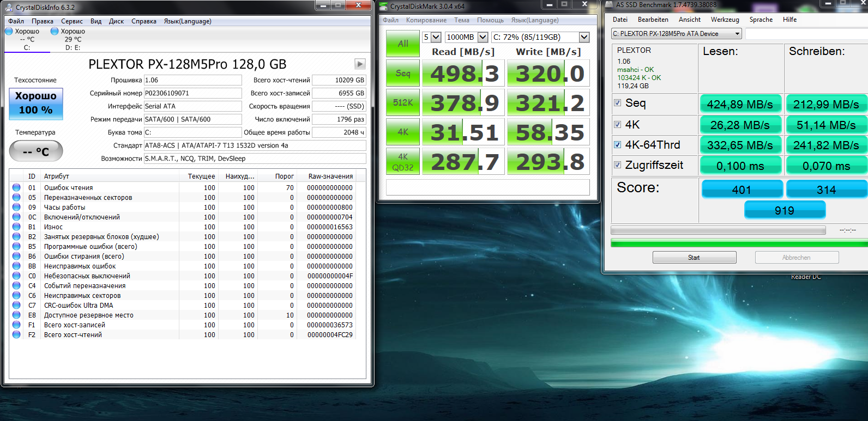
Task: Click the Start button in AS SSD
Action: [694, 258]
